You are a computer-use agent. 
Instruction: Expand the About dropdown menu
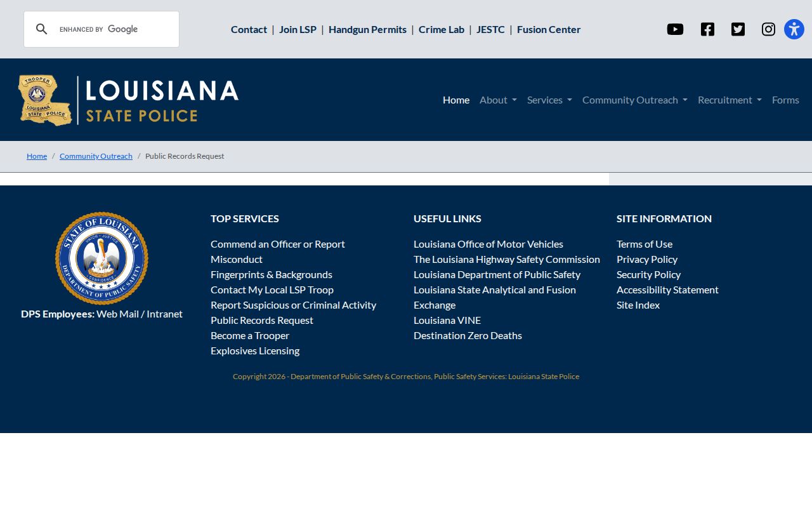(x=498, y=100)
